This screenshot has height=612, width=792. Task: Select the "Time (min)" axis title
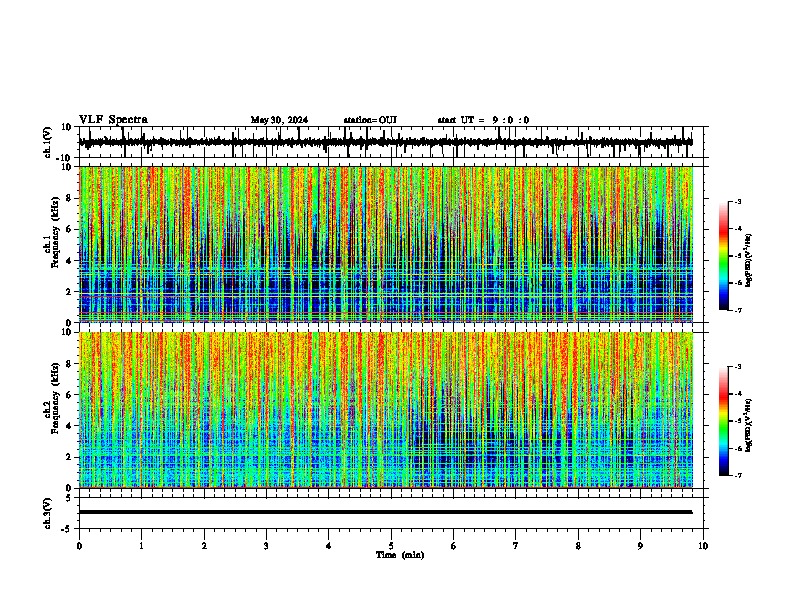point(400,555)
